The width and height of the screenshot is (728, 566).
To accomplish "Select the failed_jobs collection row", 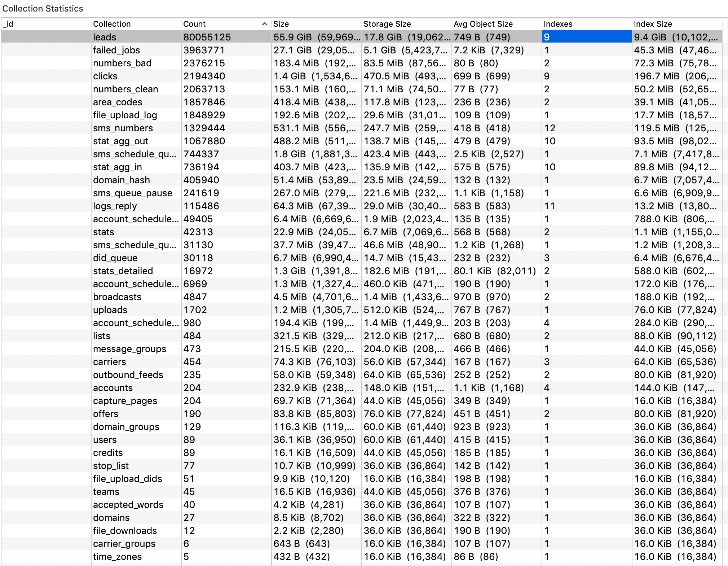I will pos(116,50).
